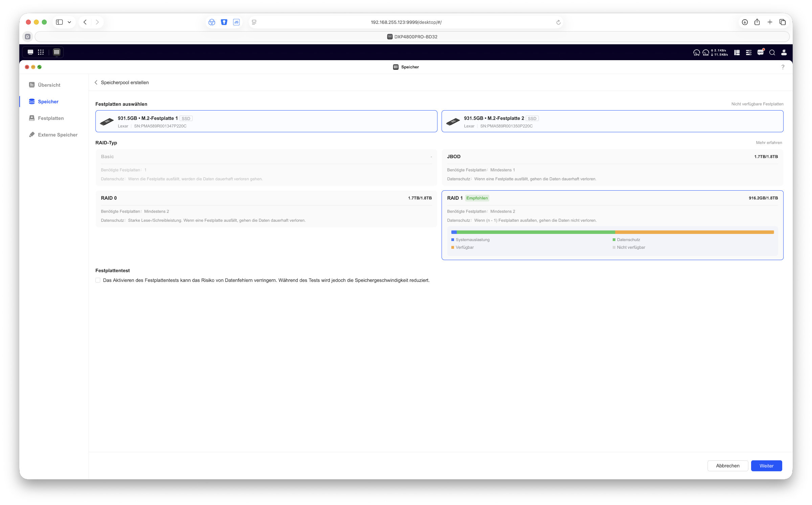Open the Mehr erfahren link
This screenshot has height=505, width=812.
tap(769, 143)
